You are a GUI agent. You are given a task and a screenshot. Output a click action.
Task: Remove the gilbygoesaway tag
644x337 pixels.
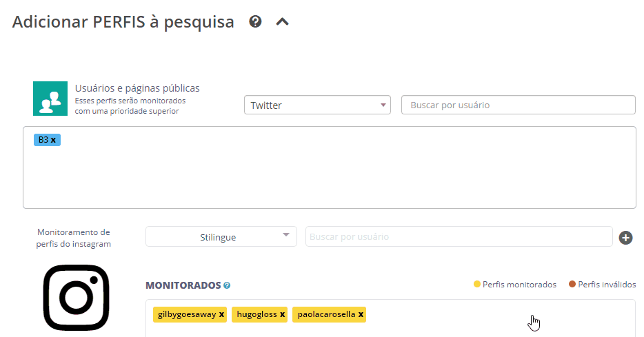221,314
